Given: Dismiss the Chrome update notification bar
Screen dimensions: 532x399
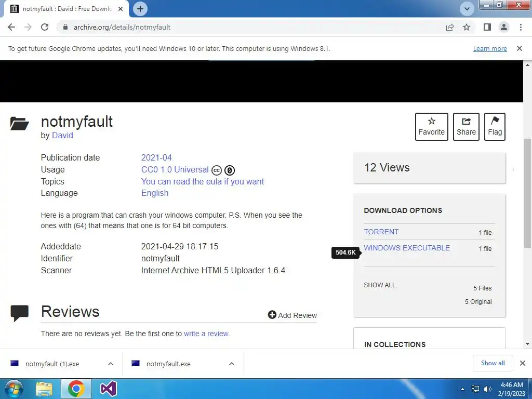Looking at the screenshot, I should coord(520,48).
